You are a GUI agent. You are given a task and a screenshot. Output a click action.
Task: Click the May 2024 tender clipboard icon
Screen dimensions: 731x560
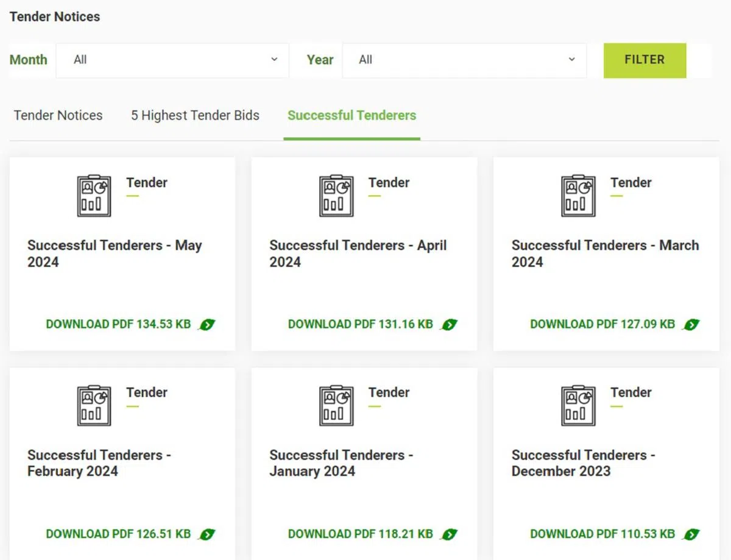[94, 196]
